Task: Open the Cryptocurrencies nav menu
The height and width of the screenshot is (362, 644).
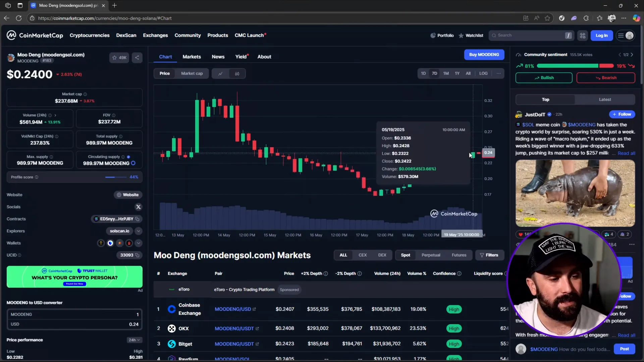Action: [90, 35]
